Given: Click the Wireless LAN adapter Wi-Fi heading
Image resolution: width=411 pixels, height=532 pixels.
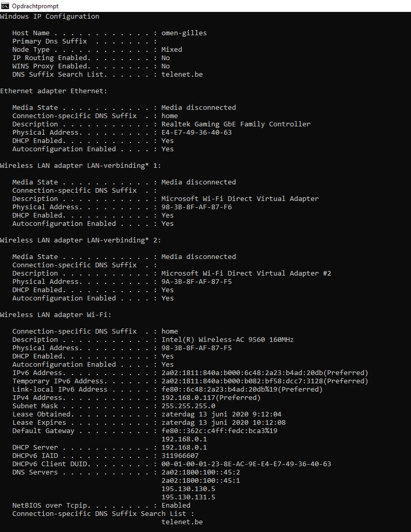Looking at the screenshot, I should (x=55, y=315).
